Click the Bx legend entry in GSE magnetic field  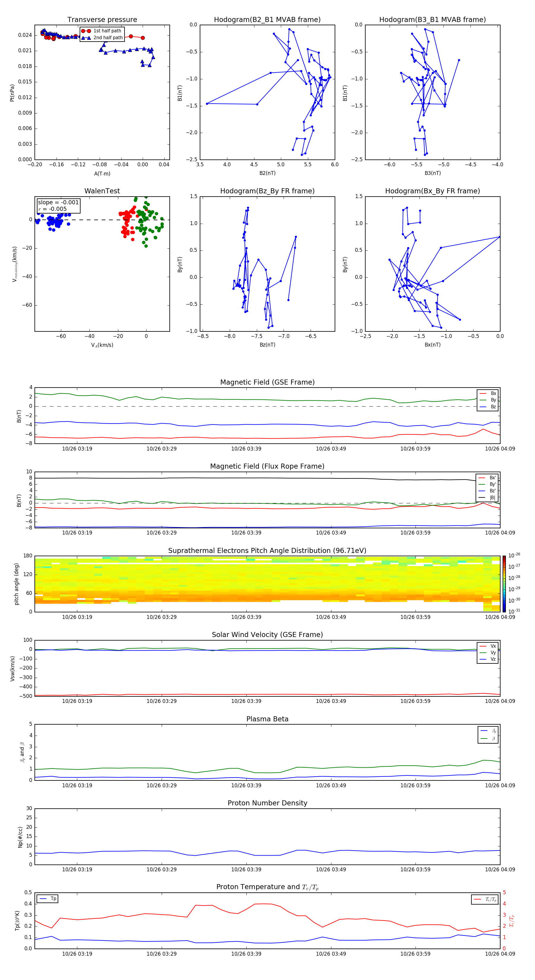pyautogui.click(x=488, y=393)
